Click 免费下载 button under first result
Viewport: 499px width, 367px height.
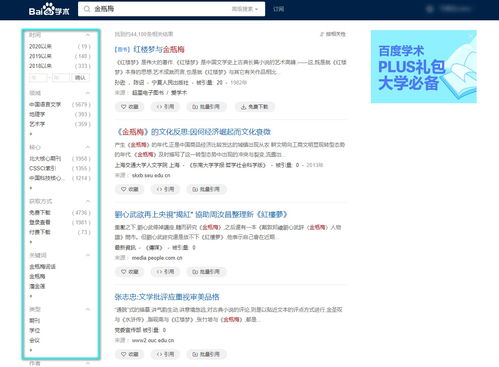click(x=254, y=107)
